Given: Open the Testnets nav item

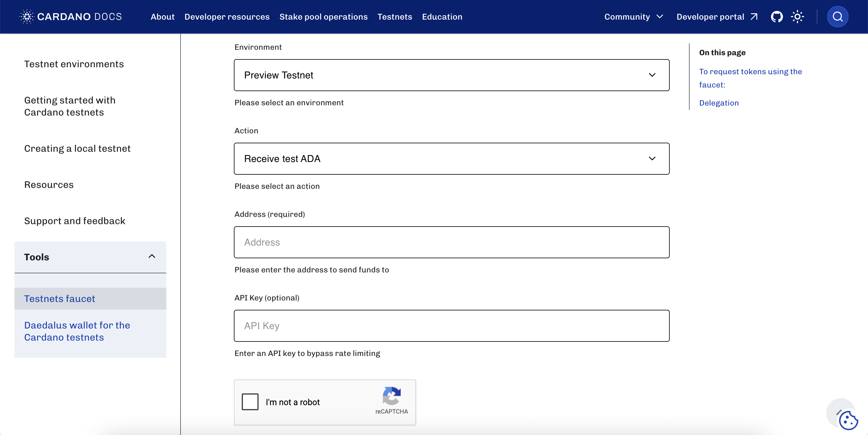Looking at the screenshot, I should (395, 17).
